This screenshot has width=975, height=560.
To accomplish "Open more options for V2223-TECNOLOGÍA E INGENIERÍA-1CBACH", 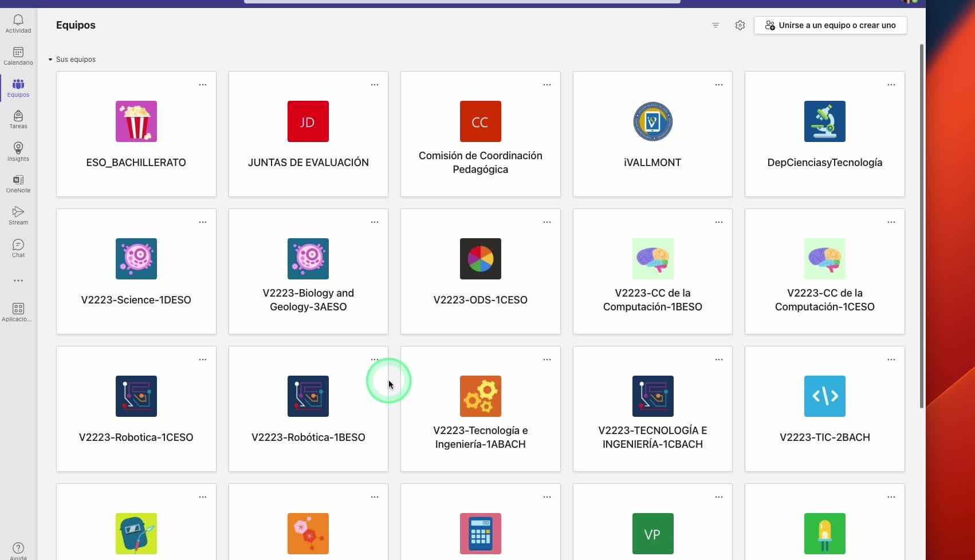I will tap(719, 360).
